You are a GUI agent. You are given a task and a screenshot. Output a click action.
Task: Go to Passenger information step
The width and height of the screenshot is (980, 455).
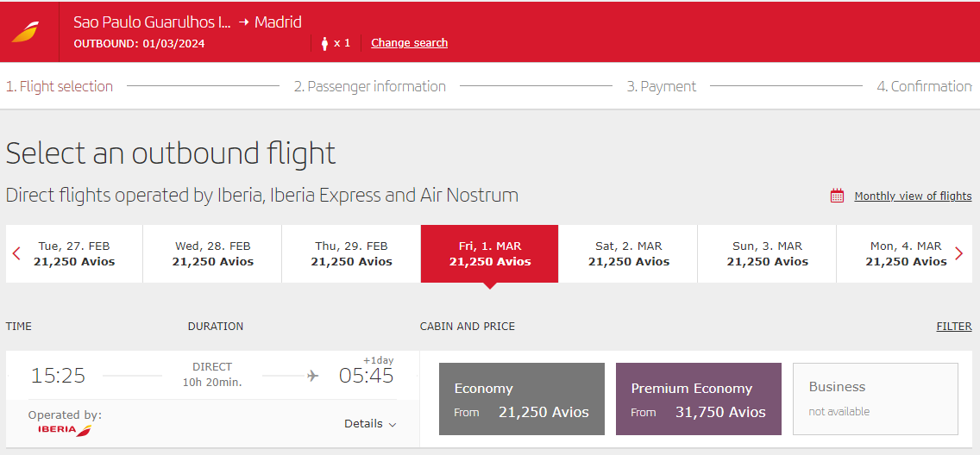coord(370,86)
